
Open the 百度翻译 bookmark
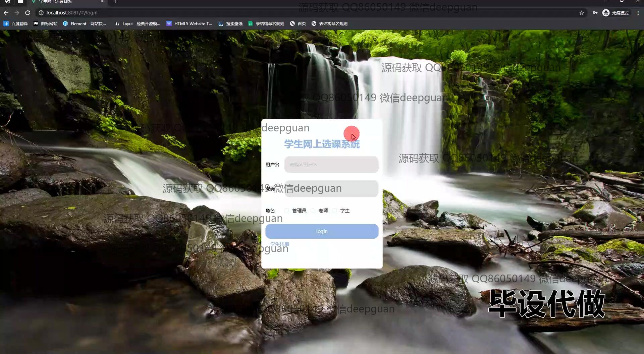pyautogui.click(x=16, y=23)
